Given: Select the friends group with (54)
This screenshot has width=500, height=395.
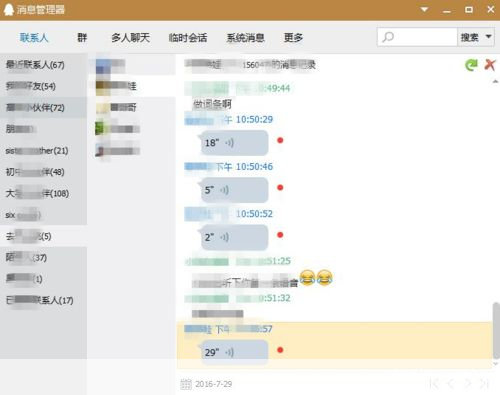Looking at the screenshot, I should coord(43,86).
